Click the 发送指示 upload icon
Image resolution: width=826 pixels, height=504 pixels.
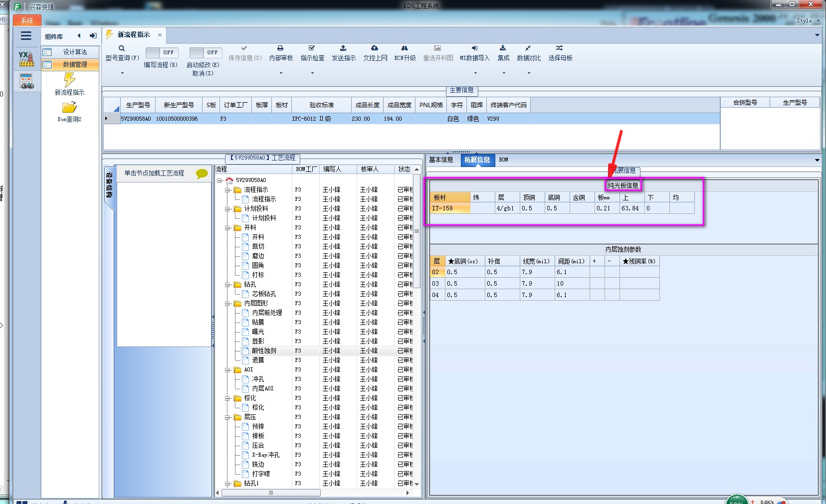click(x=343, y=48)
